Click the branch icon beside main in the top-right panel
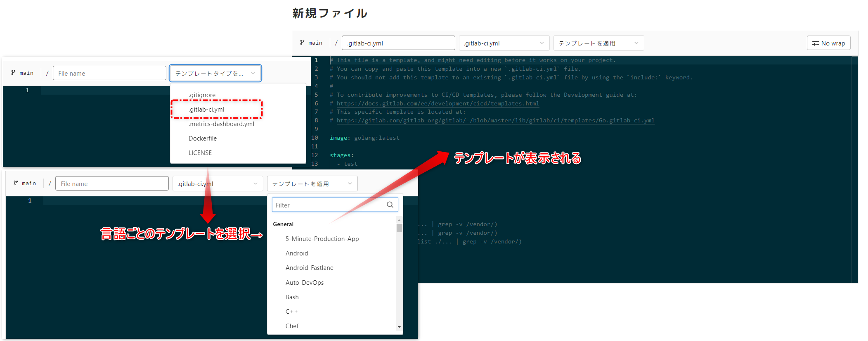Screen dimensions: 868x341 tap(302, 43)
